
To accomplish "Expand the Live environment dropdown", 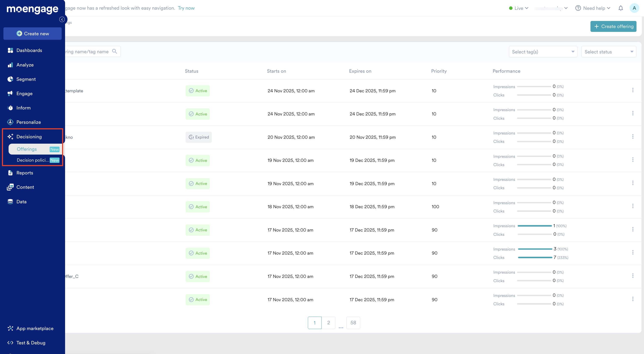I will [x=519, y=8].
